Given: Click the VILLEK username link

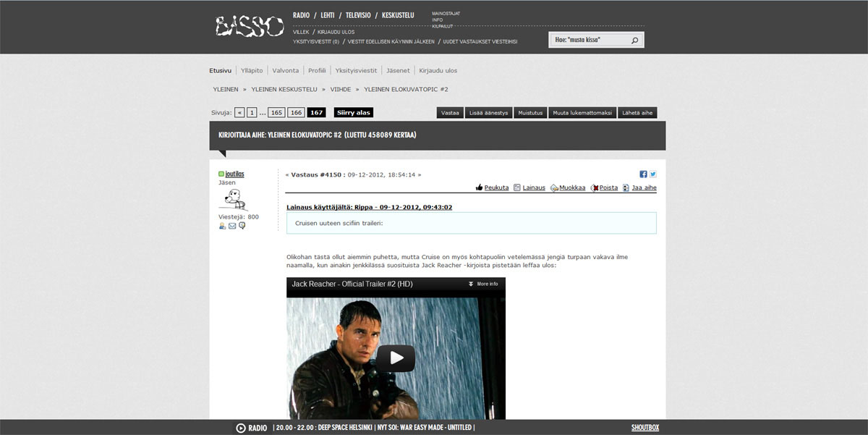Looking at the screenshot, I should (x=301, y=32).
